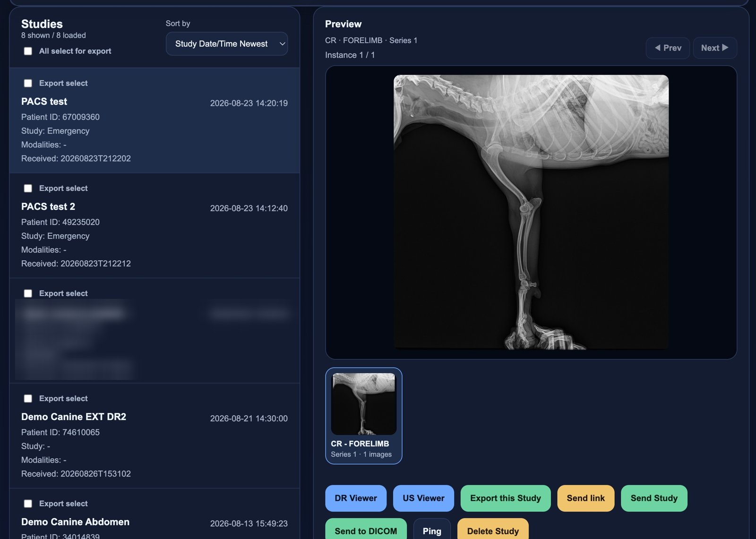Select the PACS test 2 study title
The image size is (756, 539).
click(x=48, y=206)
